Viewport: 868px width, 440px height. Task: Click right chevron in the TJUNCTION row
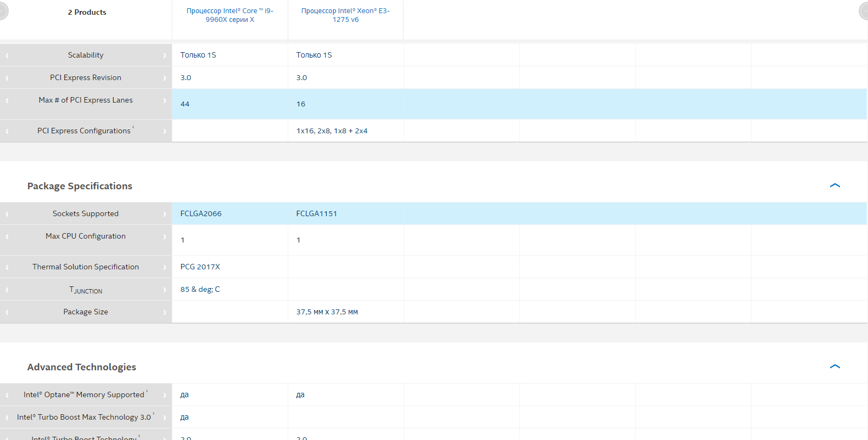pyautogui.click(x=164, y=290)
